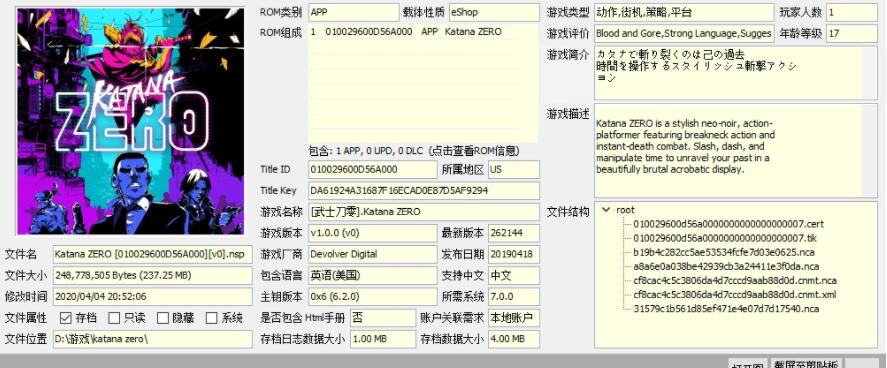Select b19b4c282cc5ae53534fcfe7d03e0625.nca file
Image resolution: width=887 pixels, height=368 pixels.
[x=724, y=252]
